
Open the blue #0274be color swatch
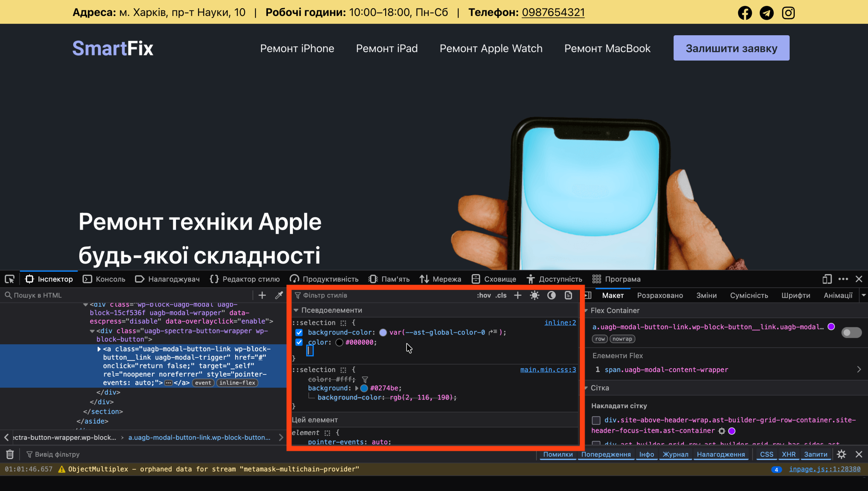(x=364, y=388)
